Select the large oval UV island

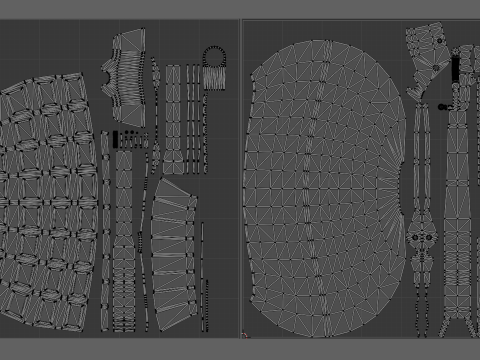click(325, 188)
